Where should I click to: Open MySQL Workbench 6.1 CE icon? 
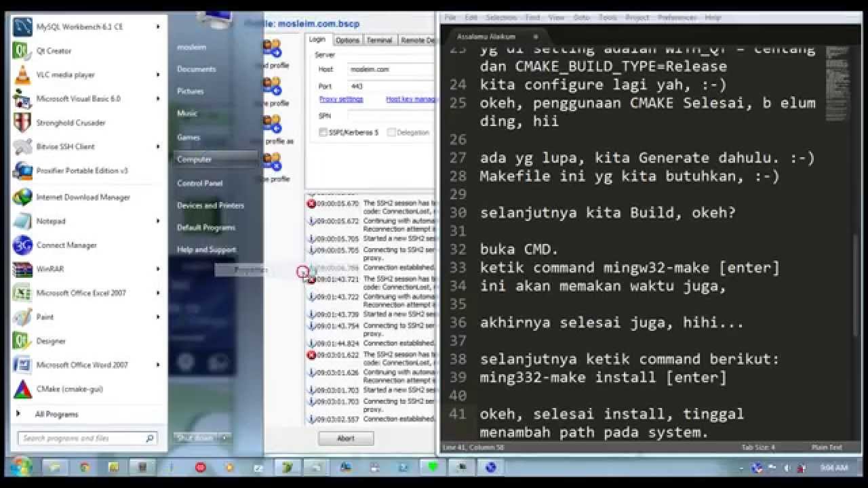[x=22, y=27]
